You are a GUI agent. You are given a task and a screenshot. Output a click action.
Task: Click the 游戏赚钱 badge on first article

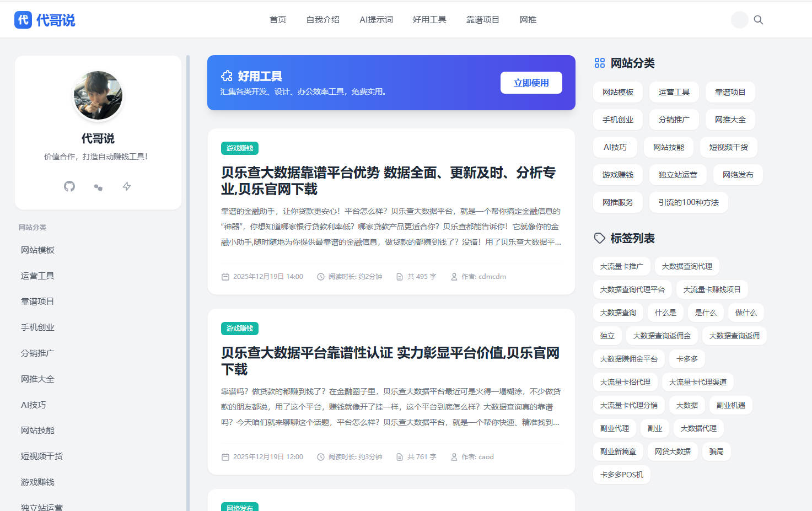point(240,148)
